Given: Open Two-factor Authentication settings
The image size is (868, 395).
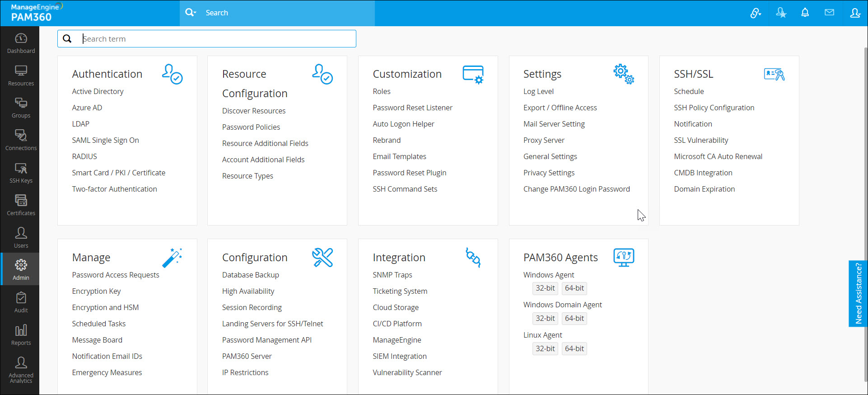Looking at the screenshot, I should point(114,189).
